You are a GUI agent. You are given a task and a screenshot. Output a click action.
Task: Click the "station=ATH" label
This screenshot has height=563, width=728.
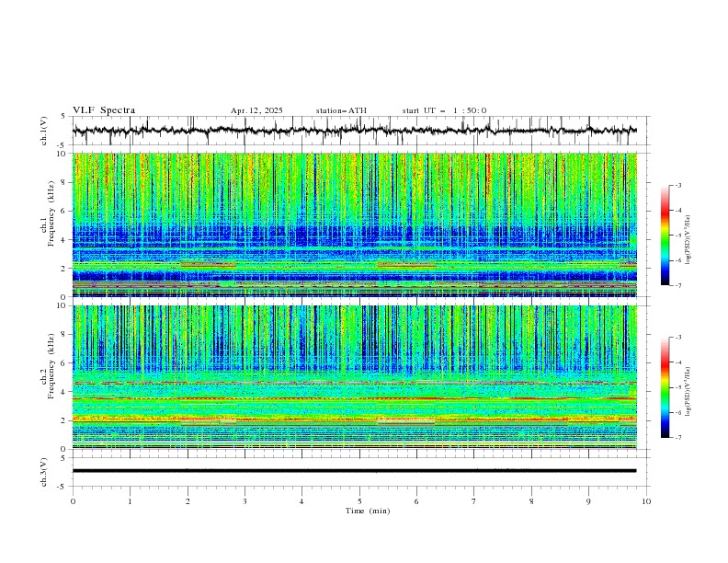click(341, 110)
